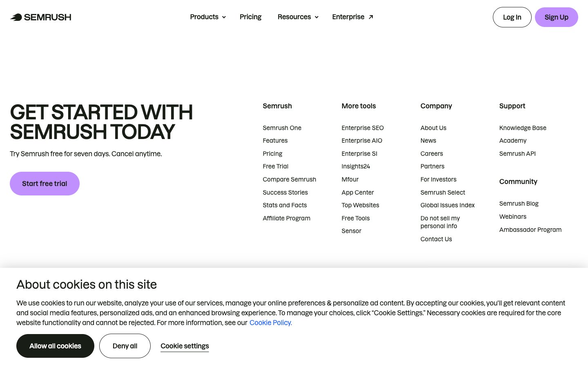Viewport: 588px width, 368px height.
Task: Expand the Products dropdown menu
Action: (207, 17)
